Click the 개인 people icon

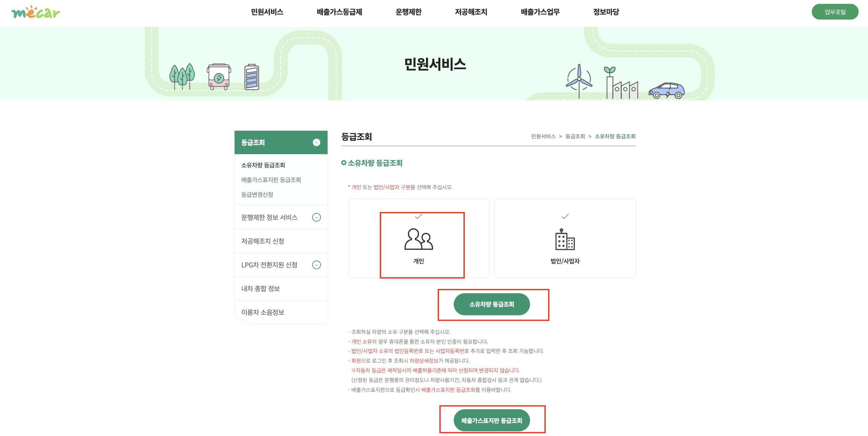pos(419,239)
